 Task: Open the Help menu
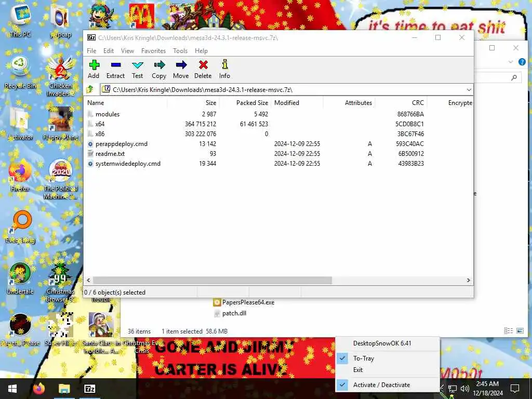click(201, 51)
